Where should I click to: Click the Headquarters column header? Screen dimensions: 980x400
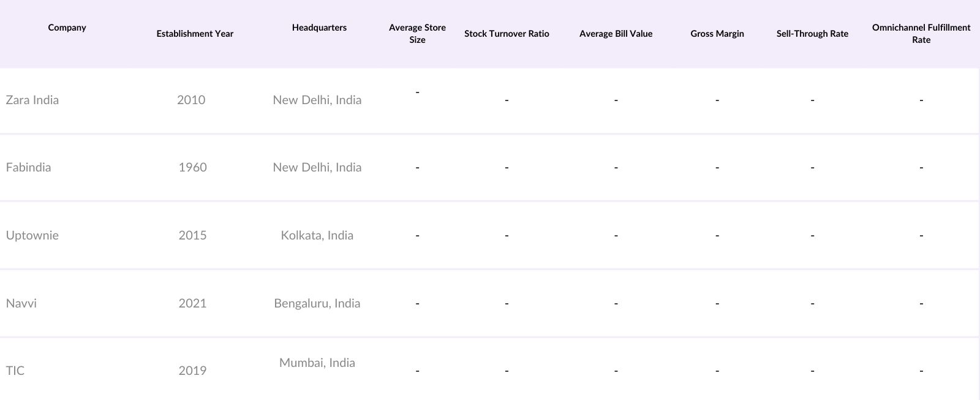pos(319,28)
